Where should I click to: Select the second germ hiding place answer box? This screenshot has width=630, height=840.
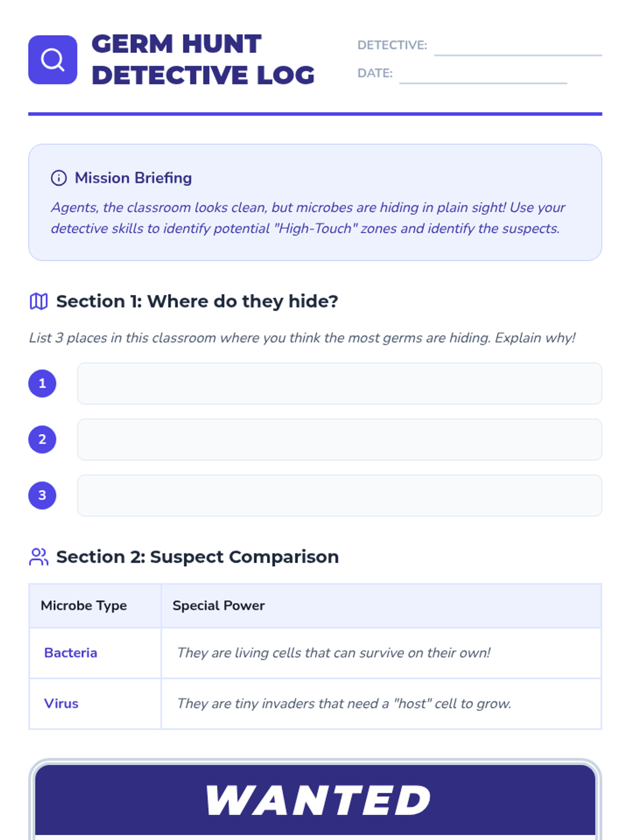(x=340, y=439)
